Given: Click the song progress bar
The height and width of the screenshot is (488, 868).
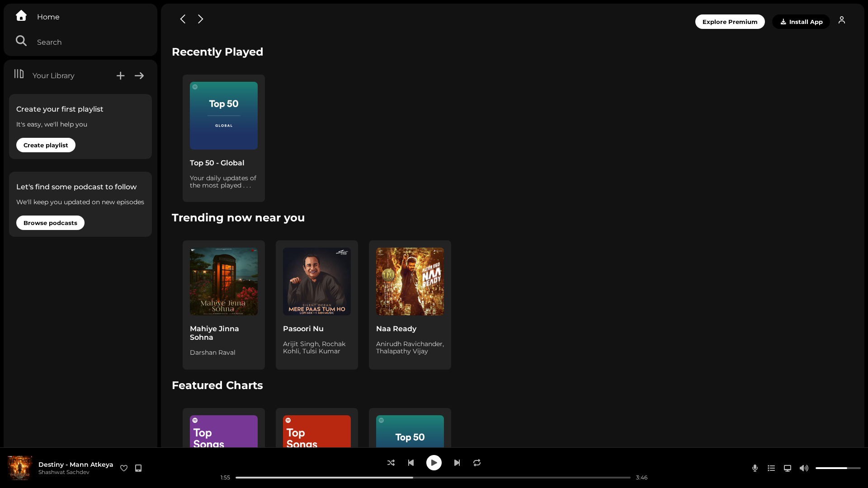Looking at the screenshot, I should pyautogui.click(x=433, y=478).
